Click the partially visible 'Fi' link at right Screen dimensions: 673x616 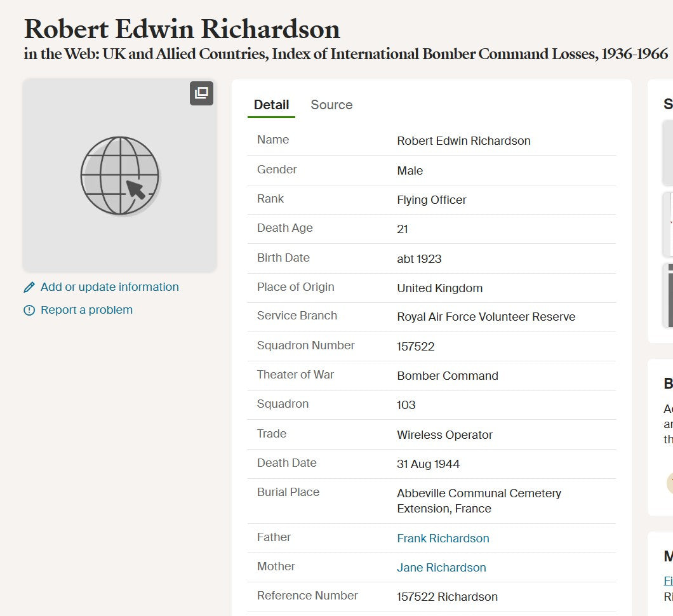pyautogui.click(x=668, y=580)
